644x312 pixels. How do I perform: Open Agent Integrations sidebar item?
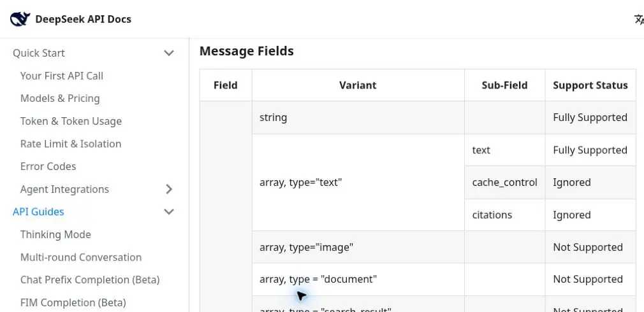[x=64, y=189]
